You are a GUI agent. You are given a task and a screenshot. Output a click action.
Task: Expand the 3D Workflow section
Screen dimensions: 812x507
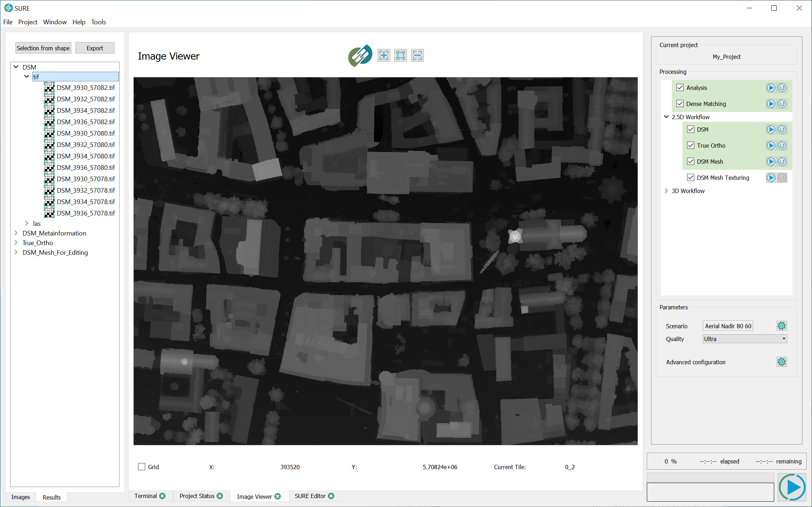pyautogui.click(x=666, y=191)
